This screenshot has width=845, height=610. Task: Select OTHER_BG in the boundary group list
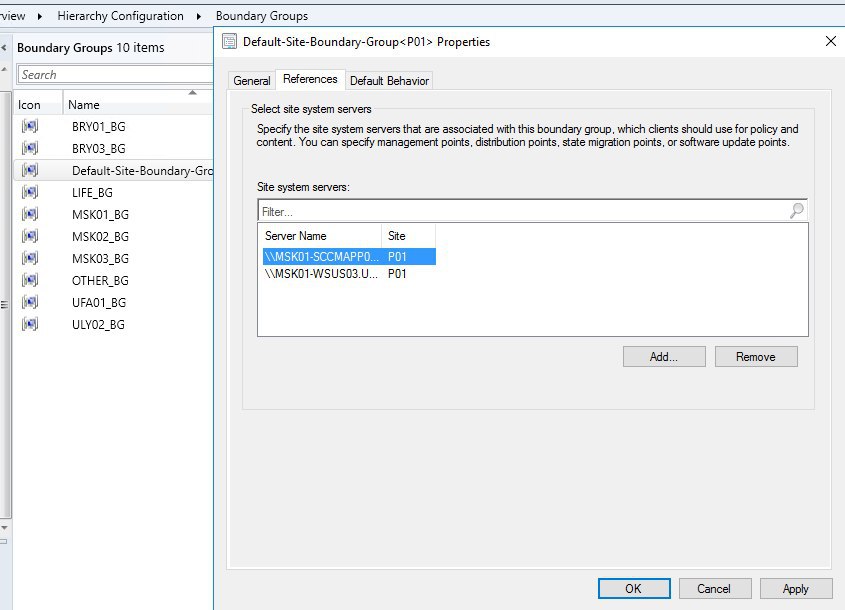pyautogui.click(x=100, y=281)
